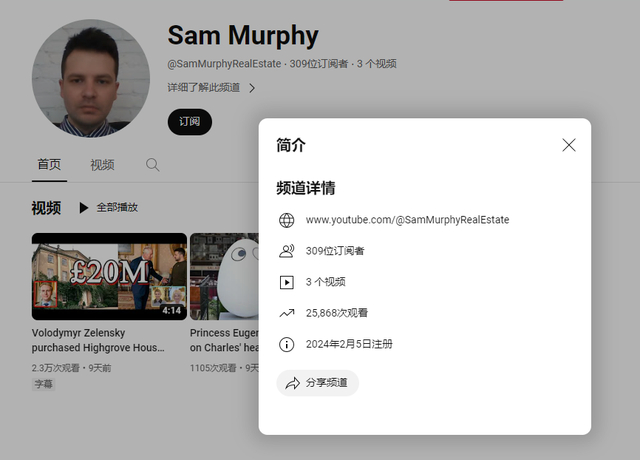Image resolution: width=640 pixels, height=460 pixels.
Task: Click the 3 个视频 text in the dialog
Action: click(325, 282)
